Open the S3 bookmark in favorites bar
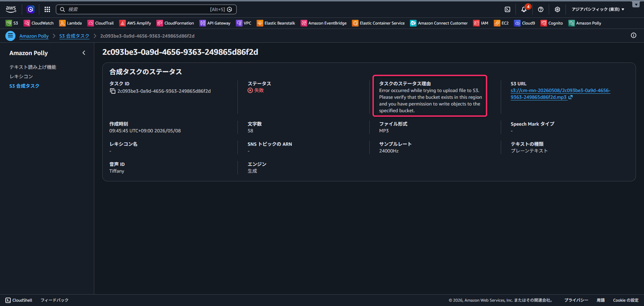 12,23
